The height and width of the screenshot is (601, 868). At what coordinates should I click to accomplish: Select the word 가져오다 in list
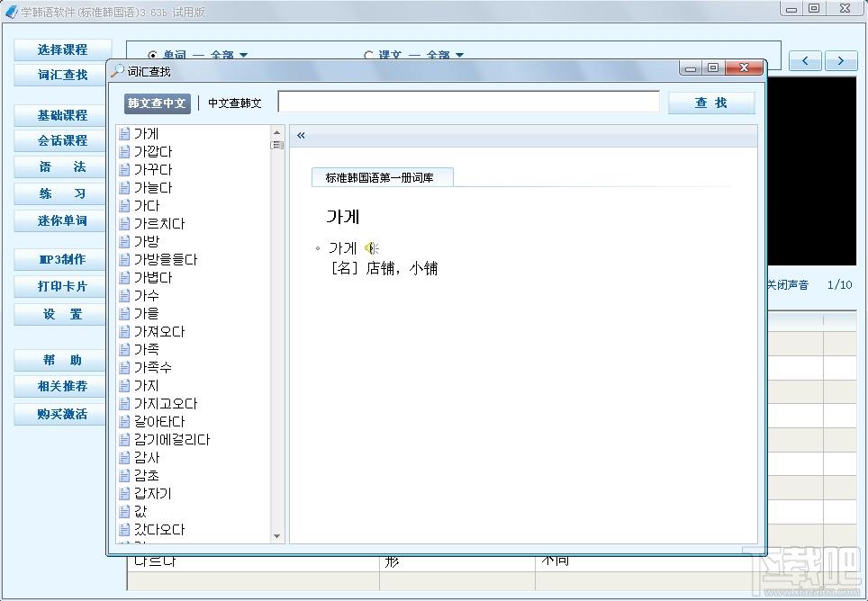click(x=159, y=332)
